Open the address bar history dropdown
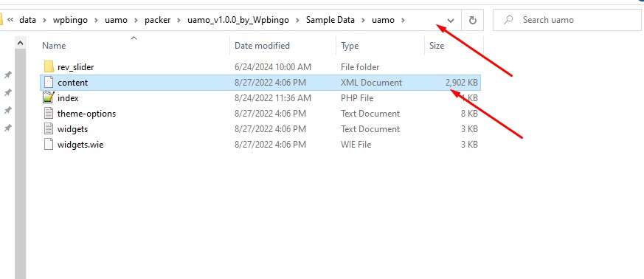The width and height of the screenshot is (644, 279). [x=451, y=20]
